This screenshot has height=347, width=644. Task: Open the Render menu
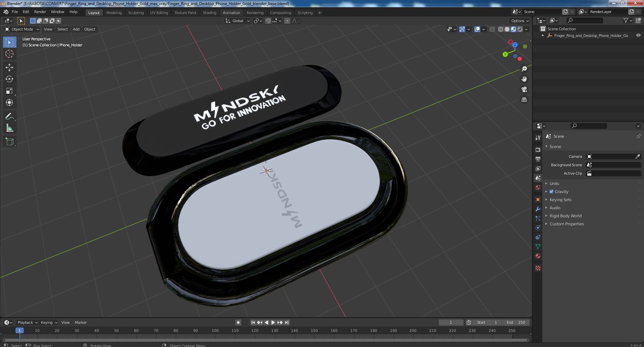pos(40,12)
